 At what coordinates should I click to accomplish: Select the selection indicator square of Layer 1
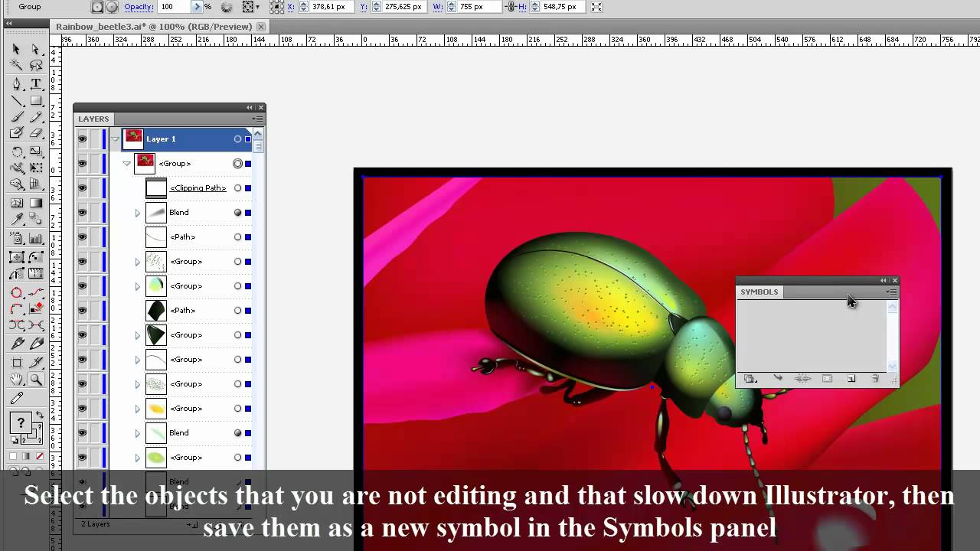point(248,139)
